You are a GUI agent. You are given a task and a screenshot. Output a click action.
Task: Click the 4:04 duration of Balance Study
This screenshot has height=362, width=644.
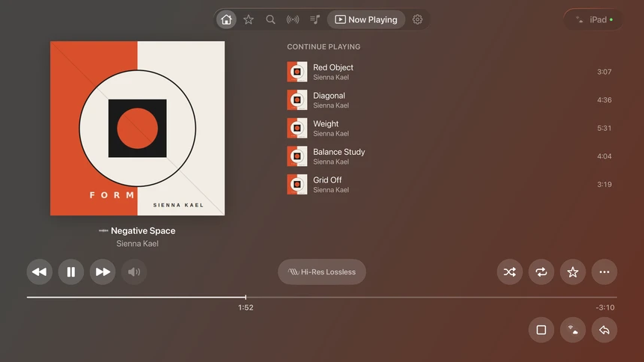[x=604, y=156]
